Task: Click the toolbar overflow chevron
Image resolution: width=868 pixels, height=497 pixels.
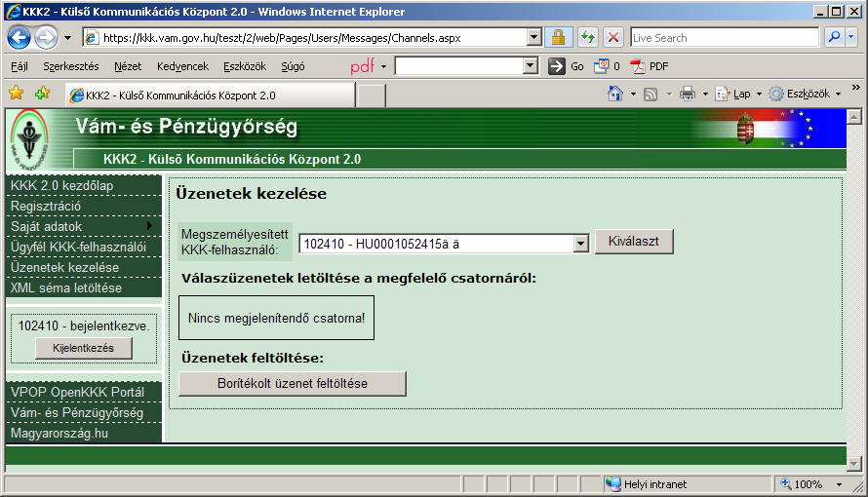Action: pos(856,88)
